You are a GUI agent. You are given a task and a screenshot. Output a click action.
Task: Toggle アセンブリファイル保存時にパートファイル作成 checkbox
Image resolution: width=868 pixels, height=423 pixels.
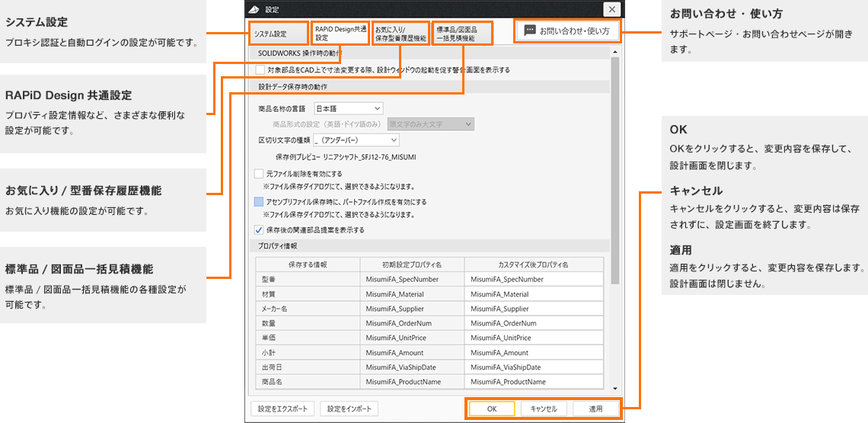[x=258, y=202]
